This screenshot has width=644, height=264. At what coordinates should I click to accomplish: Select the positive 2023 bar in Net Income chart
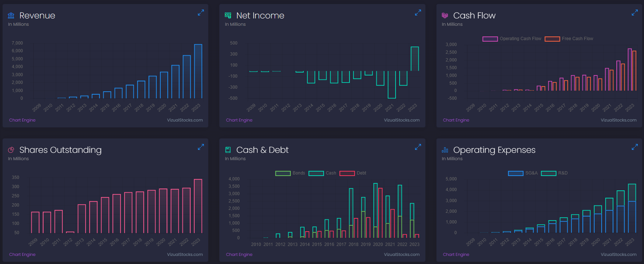[415, 59]
